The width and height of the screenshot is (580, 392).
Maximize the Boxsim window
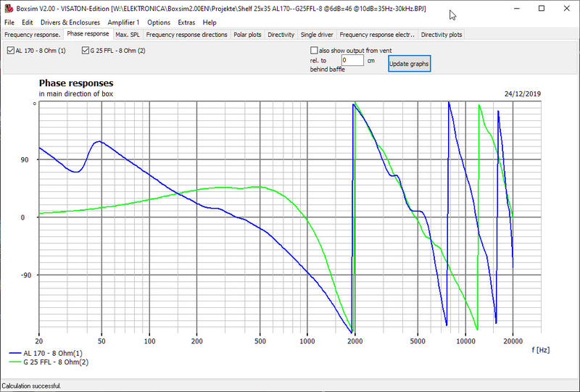[x=542, y=8]
